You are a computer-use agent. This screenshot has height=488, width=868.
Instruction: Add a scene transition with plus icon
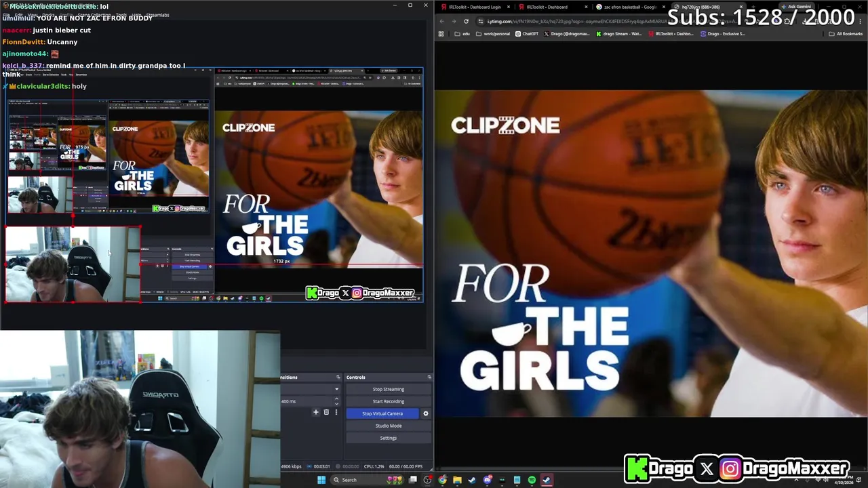tap(316, 412)
